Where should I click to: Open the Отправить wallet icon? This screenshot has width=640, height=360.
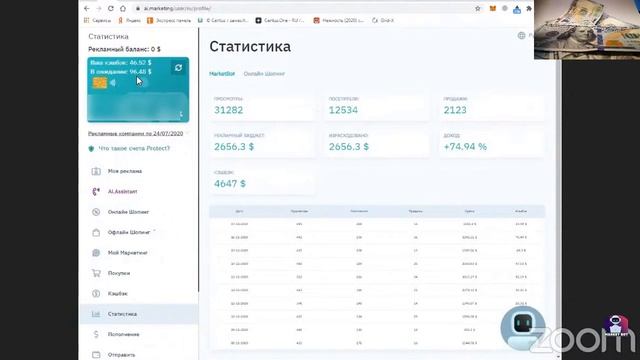point(96,355)
